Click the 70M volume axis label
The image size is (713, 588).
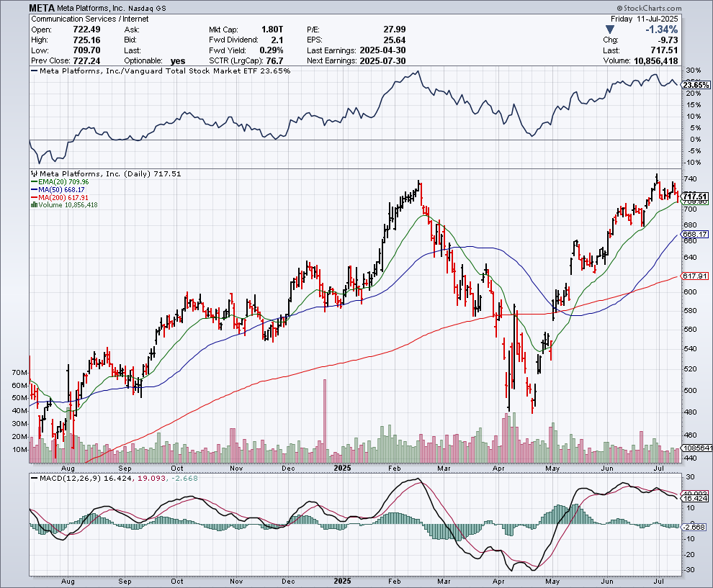pyautogui.click(x=20, y=373)
